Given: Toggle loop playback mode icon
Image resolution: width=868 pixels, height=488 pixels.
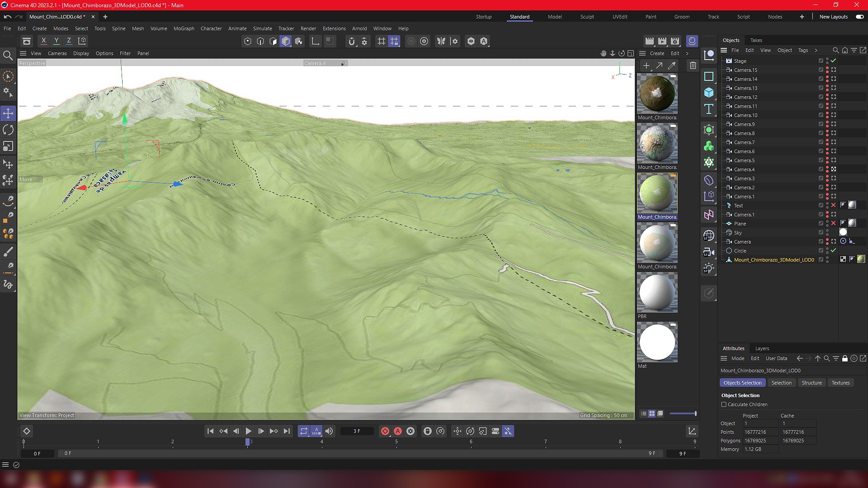Looking at the screenshot, I should click(304, 432).
